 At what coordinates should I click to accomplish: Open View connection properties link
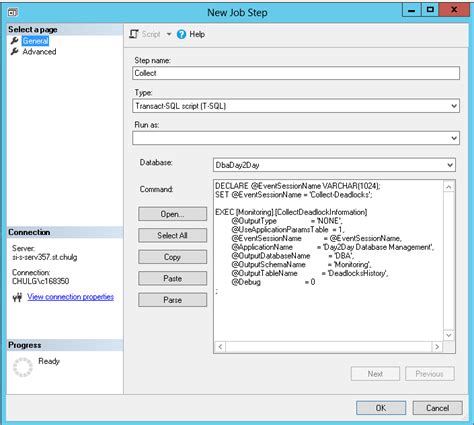70,297
